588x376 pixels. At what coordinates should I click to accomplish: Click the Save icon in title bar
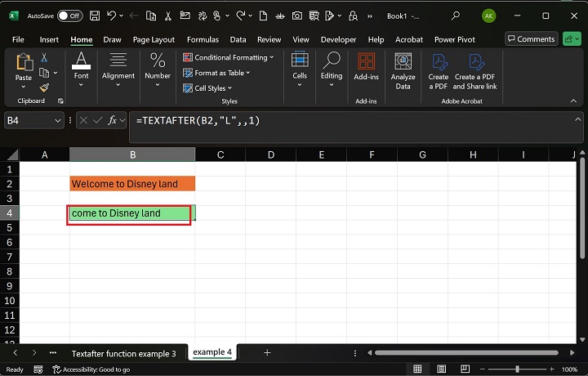point(95,16)
